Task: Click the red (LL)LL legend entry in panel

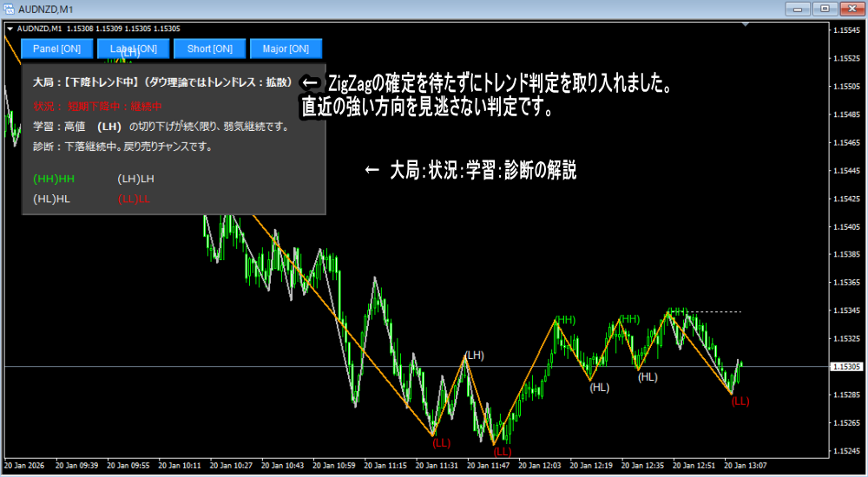Action: click(x=134, y=199)
